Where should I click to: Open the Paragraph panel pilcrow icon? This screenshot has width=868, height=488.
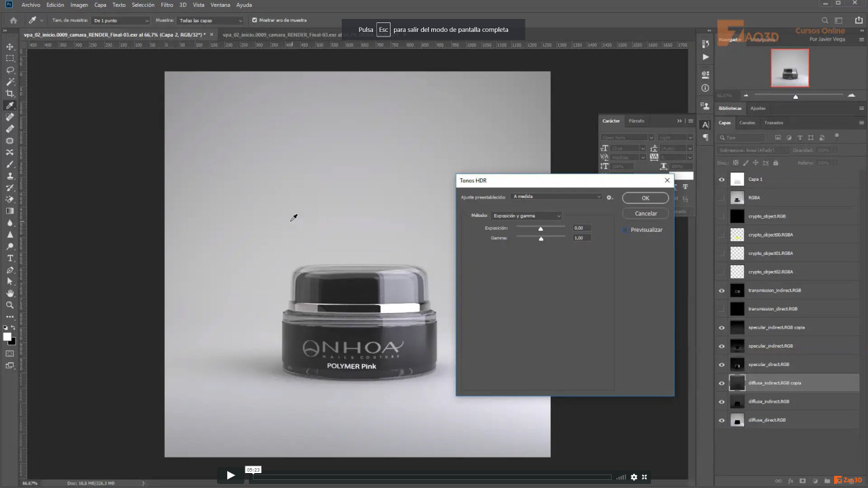(705, 138)
